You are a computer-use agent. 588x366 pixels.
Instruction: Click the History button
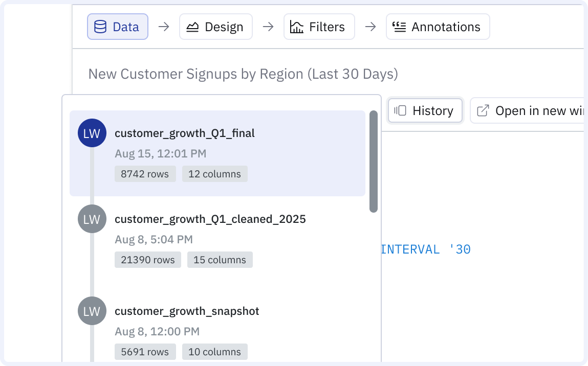click(x=425, y=110)
